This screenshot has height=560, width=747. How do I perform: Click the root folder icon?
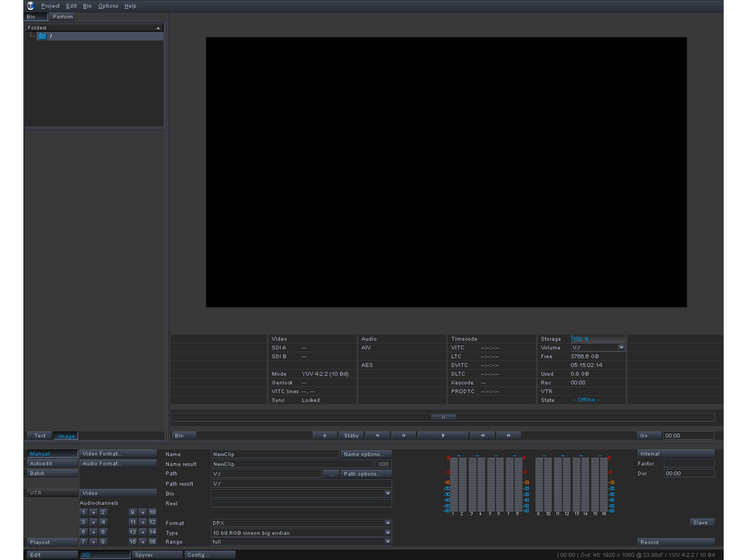(42, 36)
